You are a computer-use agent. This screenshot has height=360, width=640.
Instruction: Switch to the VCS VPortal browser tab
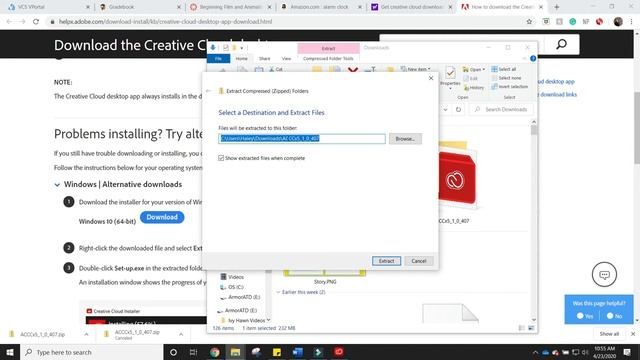point(47,7)
